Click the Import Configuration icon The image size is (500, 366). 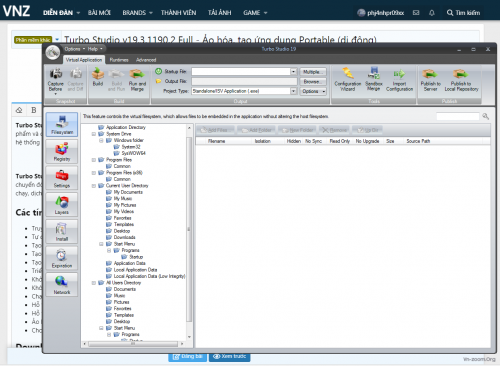coord(399,79)
